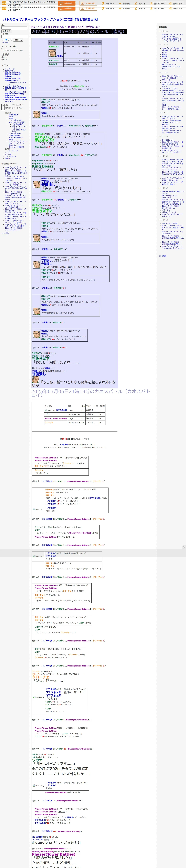Click shouting avatar next to 「神よ、私はうつくしい」

pos(37,185)
